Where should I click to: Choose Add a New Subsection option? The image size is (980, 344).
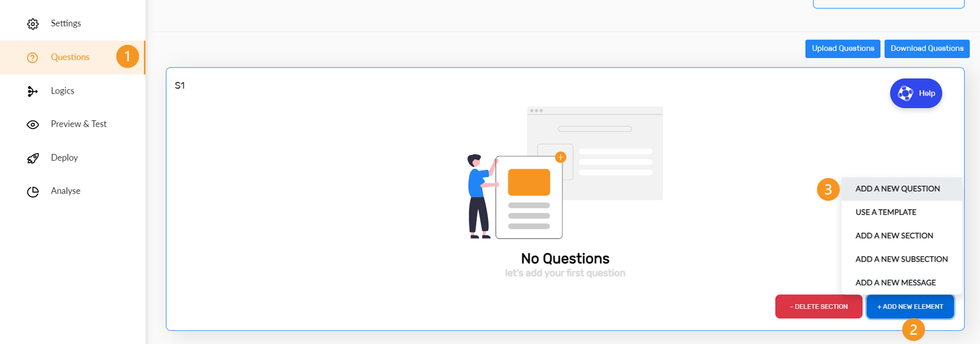tap(902, 259)
